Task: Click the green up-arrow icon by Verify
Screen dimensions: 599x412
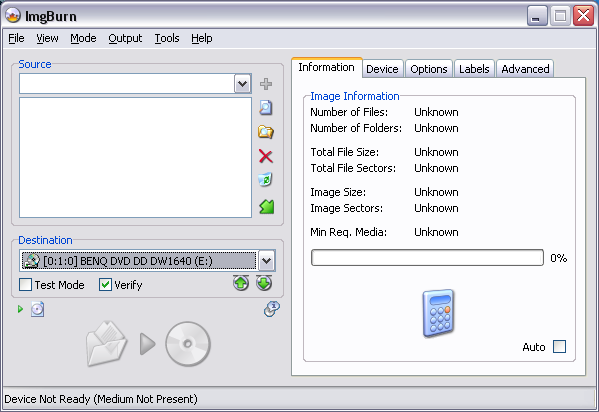Action: click(241, 283)
